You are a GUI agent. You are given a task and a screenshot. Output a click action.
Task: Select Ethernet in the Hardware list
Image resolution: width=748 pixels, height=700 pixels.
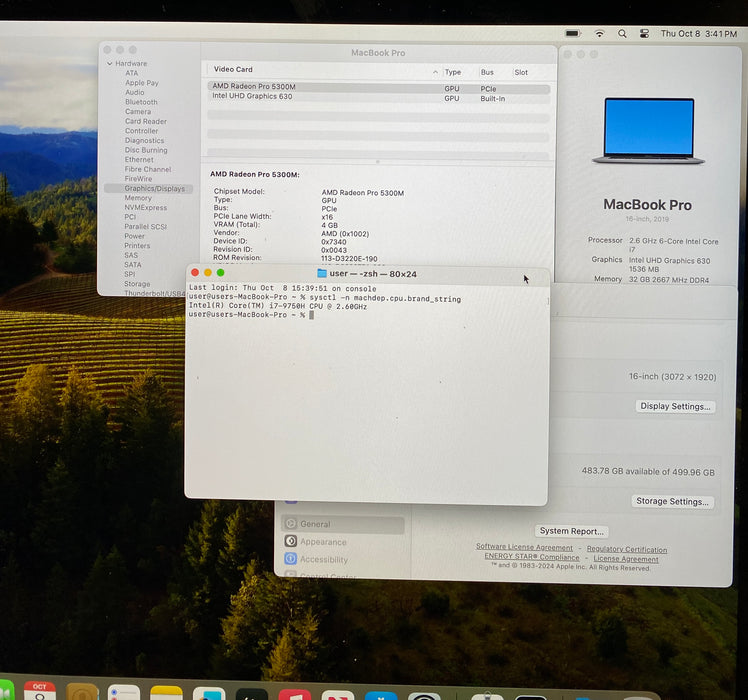(139, 159)
